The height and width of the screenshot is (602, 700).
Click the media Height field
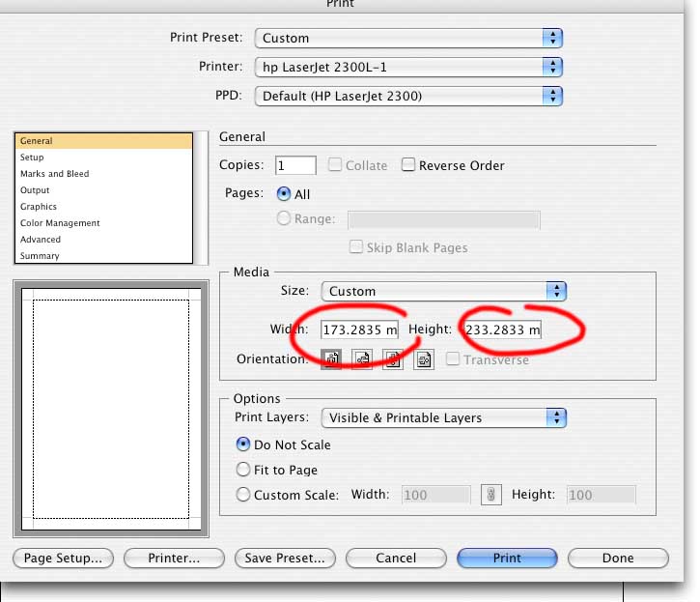click(502, 330)
